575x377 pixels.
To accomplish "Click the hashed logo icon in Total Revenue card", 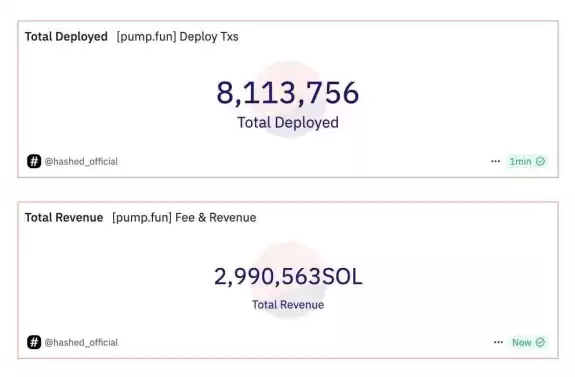I will pos(34,342).
